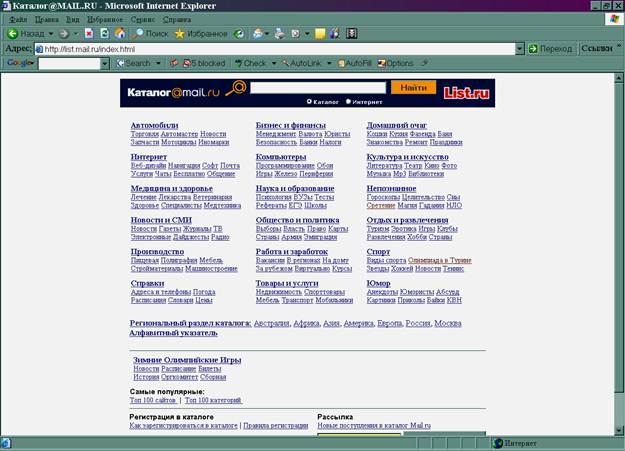
Task: Open the Олимпиада в Турине link
Action: point(440,260)
